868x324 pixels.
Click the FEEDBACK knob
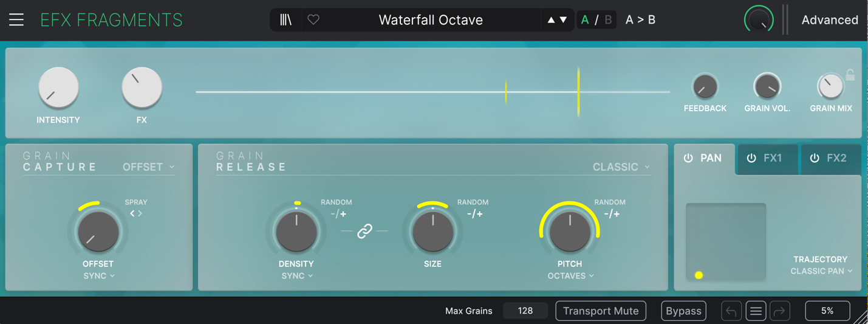click(x=705, y=87)
